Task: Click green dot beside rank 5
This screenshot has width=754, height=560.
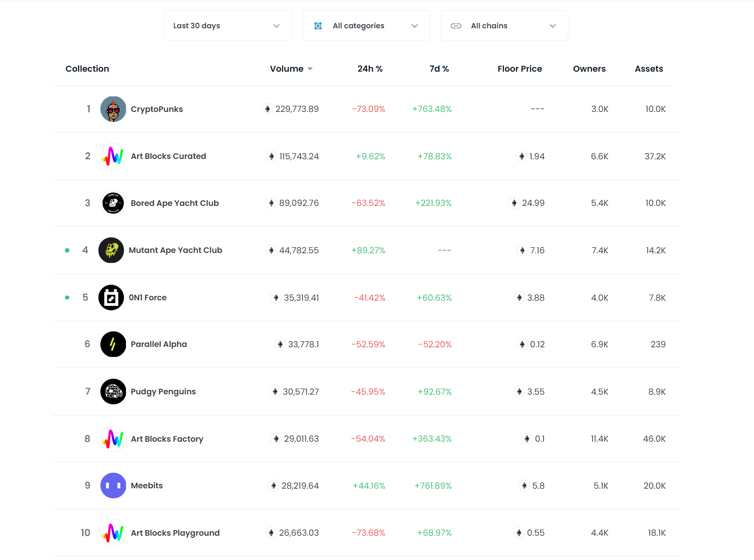Action: click(x=67, y=298)
